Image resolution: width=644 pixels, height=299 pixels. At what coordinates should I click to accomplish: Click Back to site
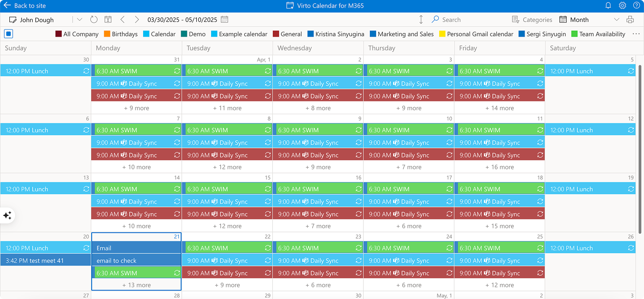click(25, 6)
